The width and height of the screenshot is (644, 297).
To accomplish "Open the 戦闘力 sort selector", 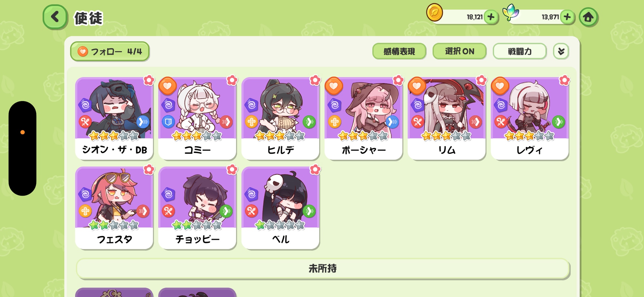I will coord(520,51).
